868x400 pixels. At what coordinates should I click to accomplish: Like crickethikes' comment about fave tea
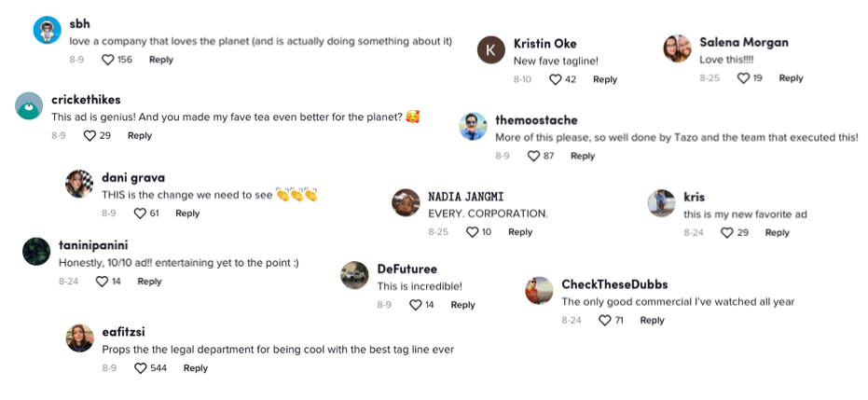coord(90,136)
